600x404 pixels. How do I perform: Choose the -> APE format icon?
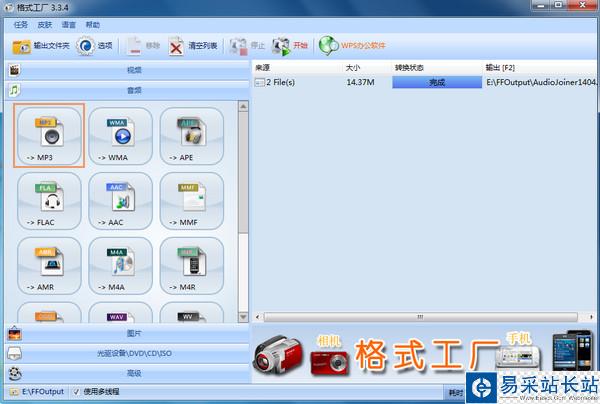[x=191, y=136]
